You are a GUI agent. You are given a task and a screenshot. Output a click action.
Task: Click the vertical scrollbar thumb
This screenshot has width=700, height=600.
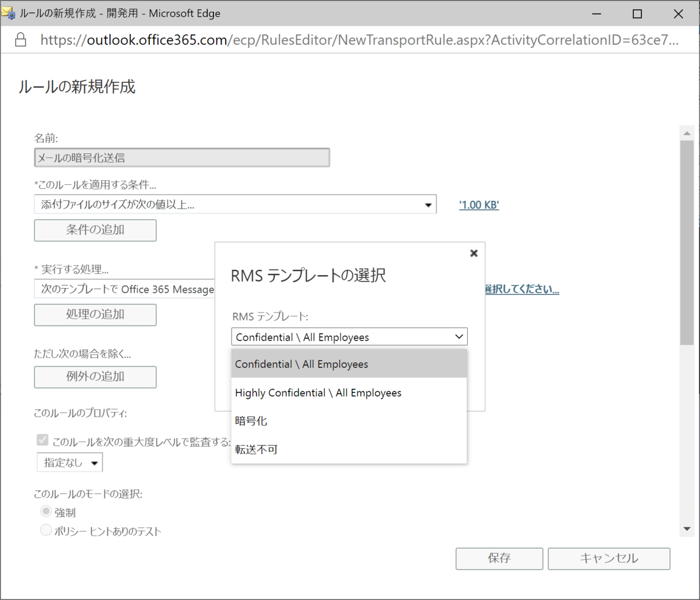pos(686,243)
